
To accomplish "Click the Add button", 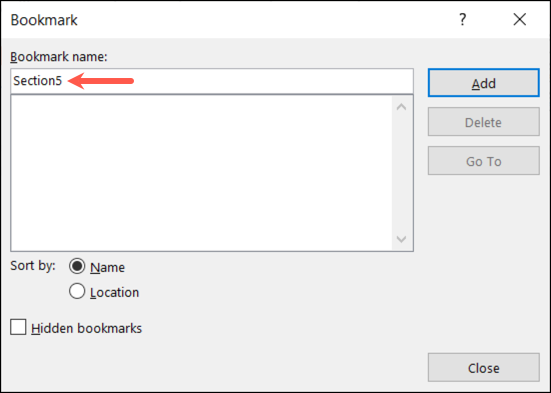I will click(484, 83).
